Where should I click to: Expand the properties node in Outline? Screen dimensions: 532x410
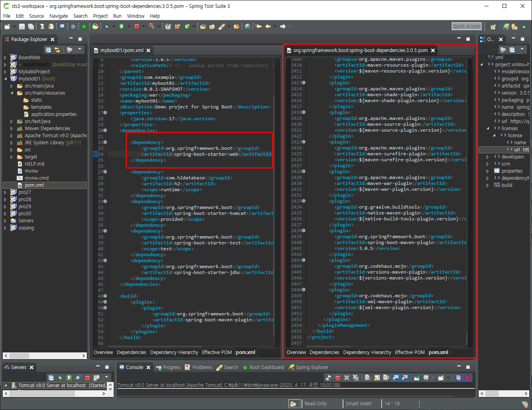(x=488, y=171)
